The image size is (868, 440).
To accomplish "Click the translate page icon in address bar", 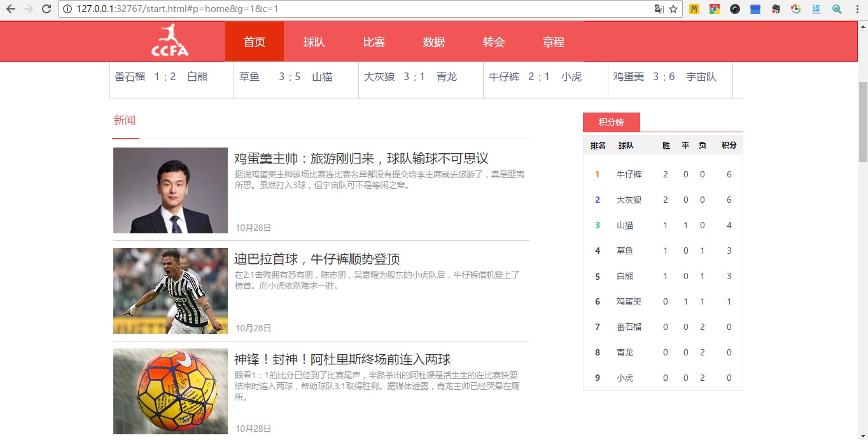I will tap(659, 9).
